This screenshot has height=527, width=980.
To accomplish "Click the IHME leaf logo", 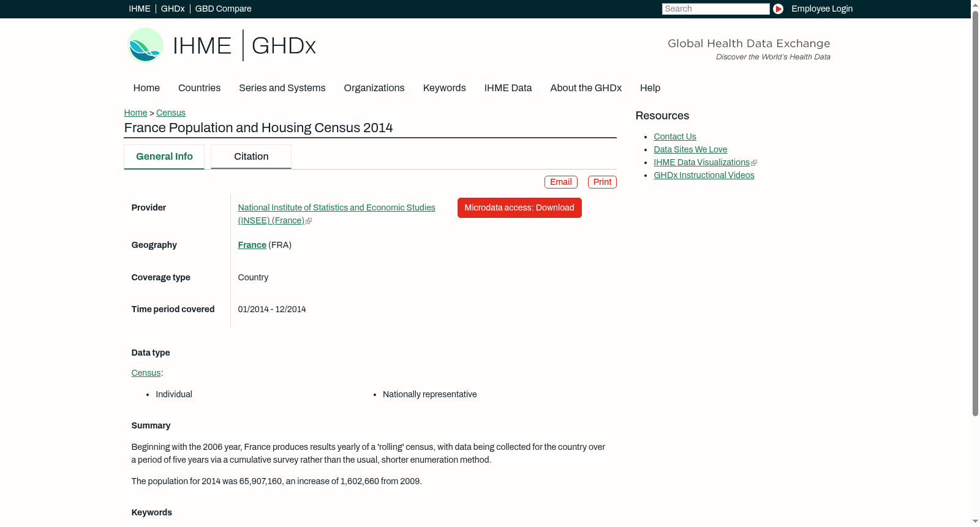I will tap(145, 45).
